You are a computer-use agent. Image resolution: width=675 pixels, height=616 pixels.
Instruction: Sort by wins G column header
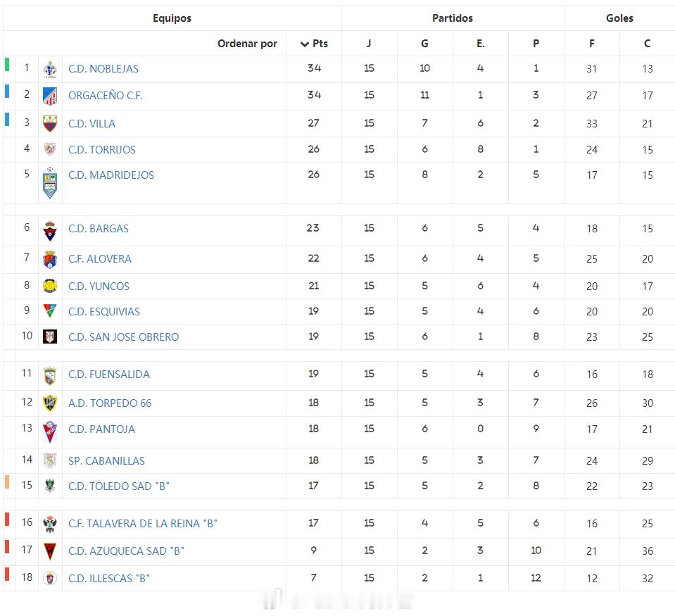tap(424, 44)
